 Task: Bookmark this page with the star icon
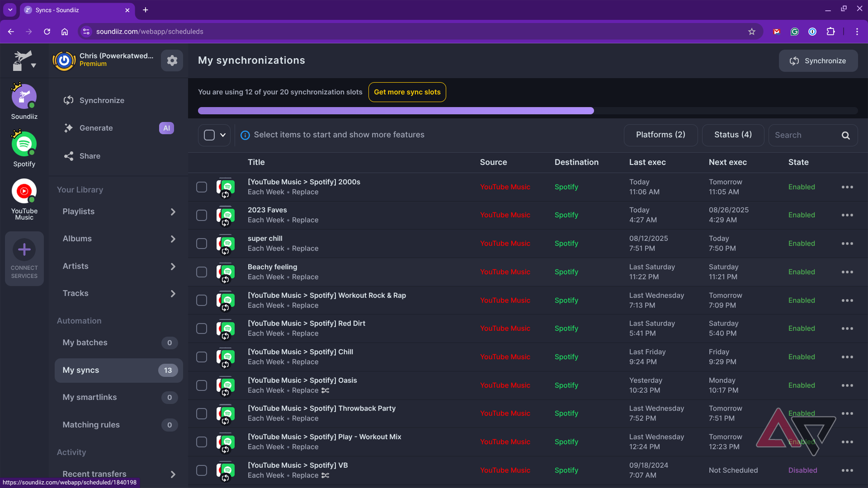click(752, 32)
